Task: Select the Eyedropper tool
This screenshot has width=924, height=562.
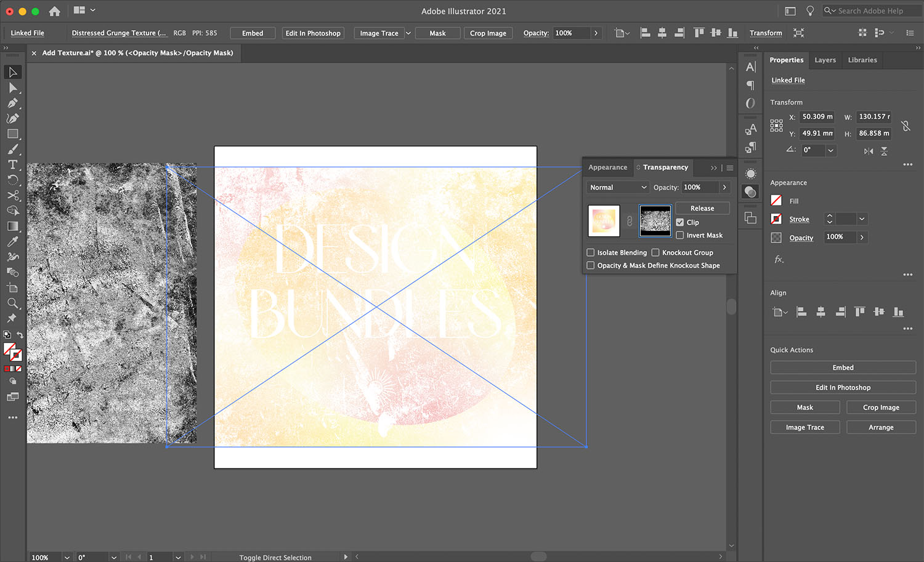Action: pyautogui.click(x=12, y=241)
